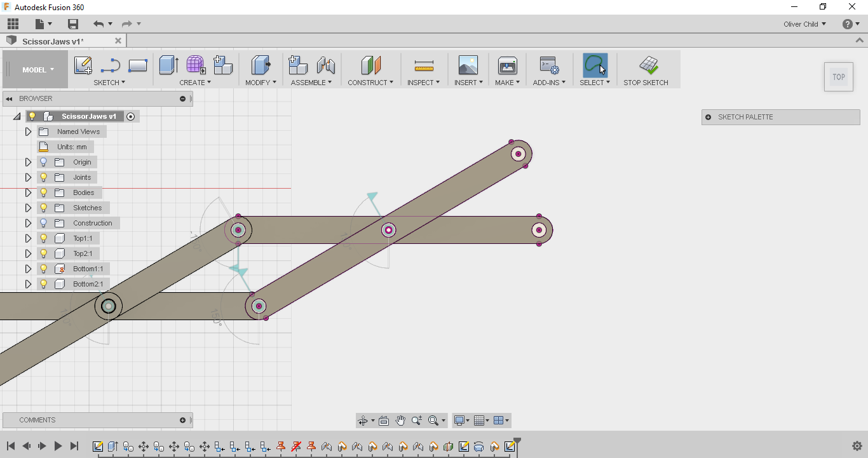
Task: Expand the Bottom2:1 component
Action: pyautogui.click(x=28, y=284)
